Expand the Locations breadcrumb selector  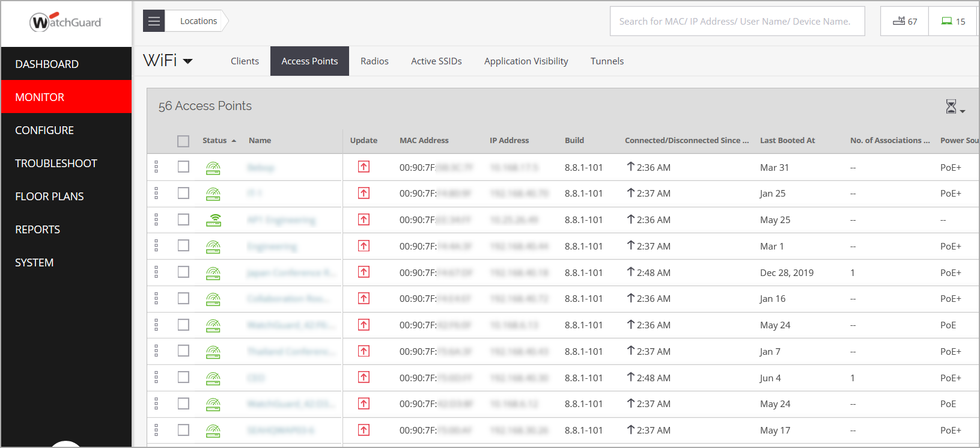pos(198,21)
